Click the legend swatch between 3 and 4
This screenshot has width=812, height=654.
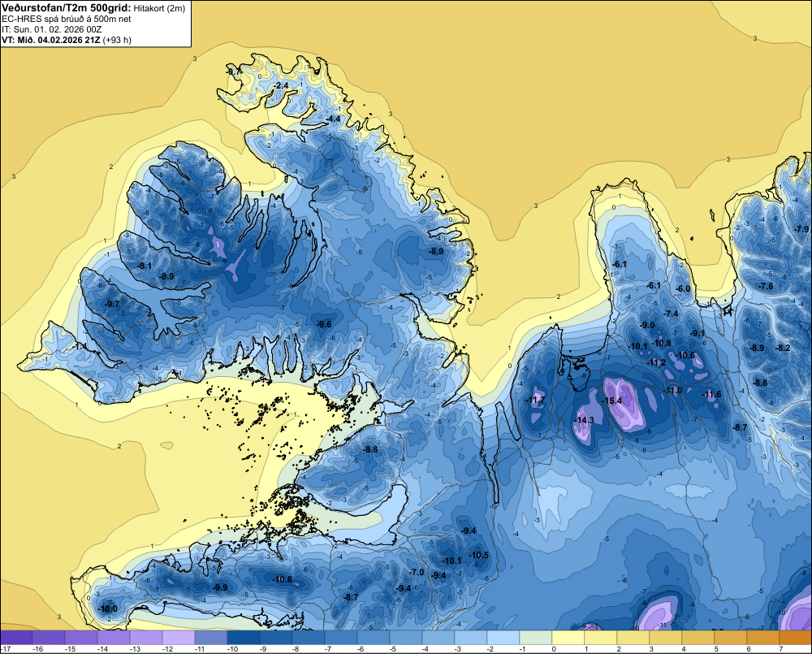(666, 638)
